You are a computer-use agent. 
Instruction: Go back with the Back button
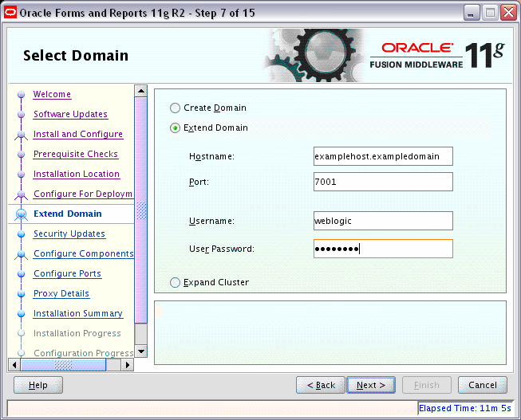(321, 385)
